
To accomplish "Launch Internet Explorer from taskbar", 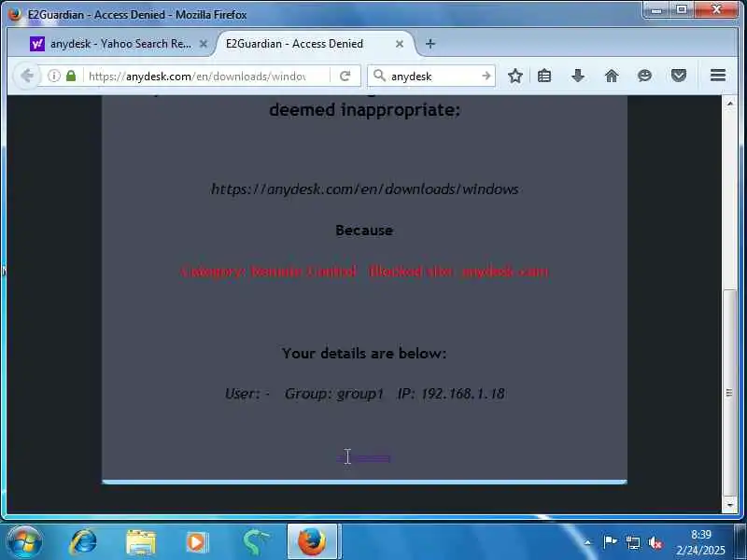I will 83,542.
